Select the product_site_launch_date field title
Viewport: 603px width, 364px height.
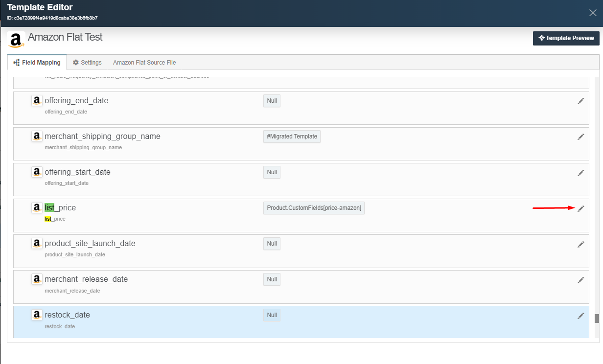[x=90, y=243]
